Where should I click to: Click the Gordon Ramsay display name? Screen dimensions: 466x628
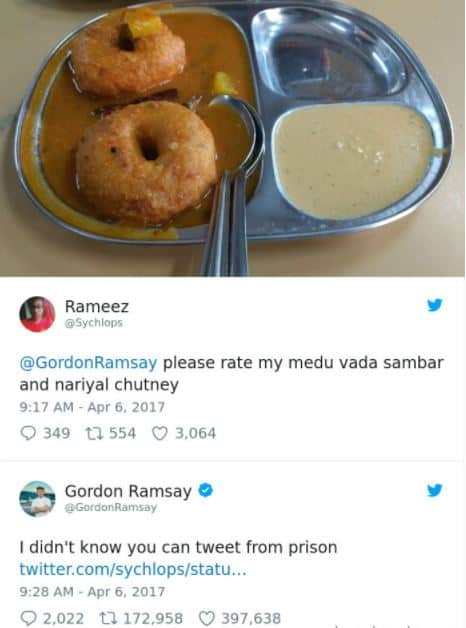point(128,491)
